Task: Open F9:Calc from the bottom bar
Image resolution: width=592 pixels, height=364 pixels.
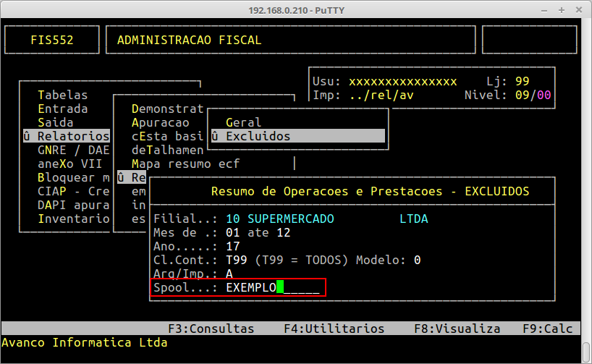Action: pos(548,329)
